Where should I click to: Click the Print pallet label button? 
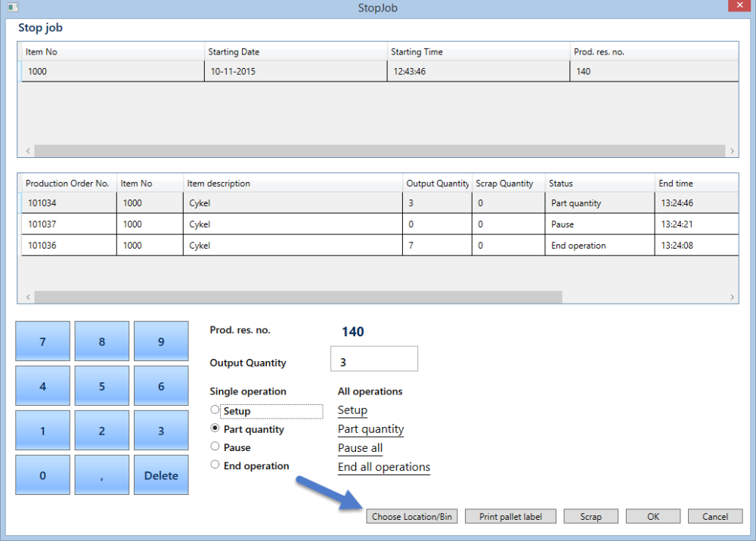point(510,516)
